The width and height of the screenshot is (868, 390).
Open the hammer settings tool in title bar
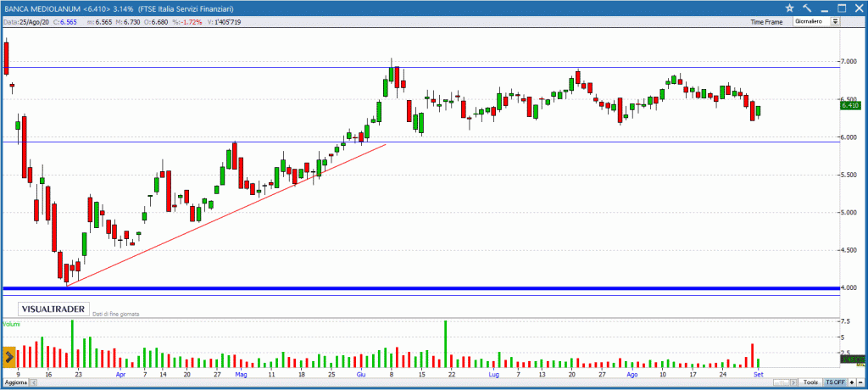(x=807, y=8)
